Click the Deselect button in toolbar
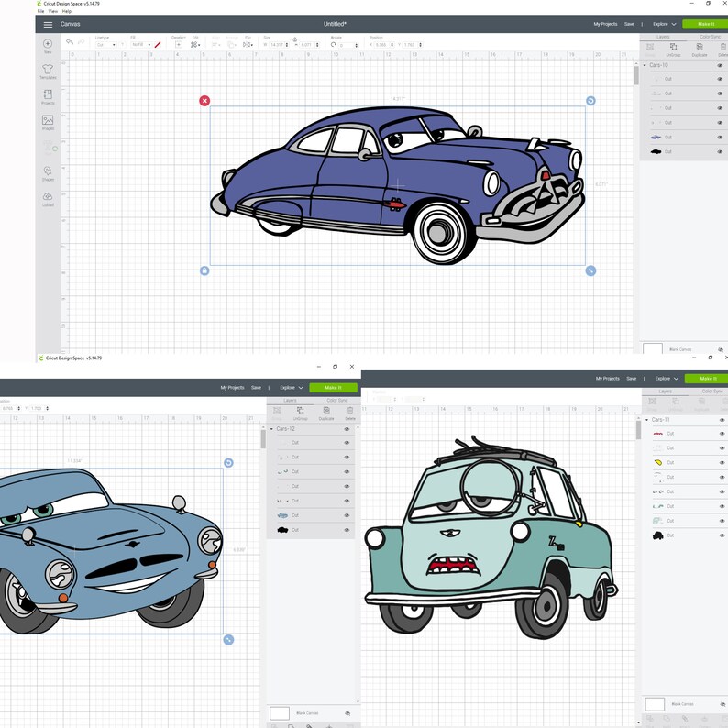The image size is (728, 728). point(179,45)
